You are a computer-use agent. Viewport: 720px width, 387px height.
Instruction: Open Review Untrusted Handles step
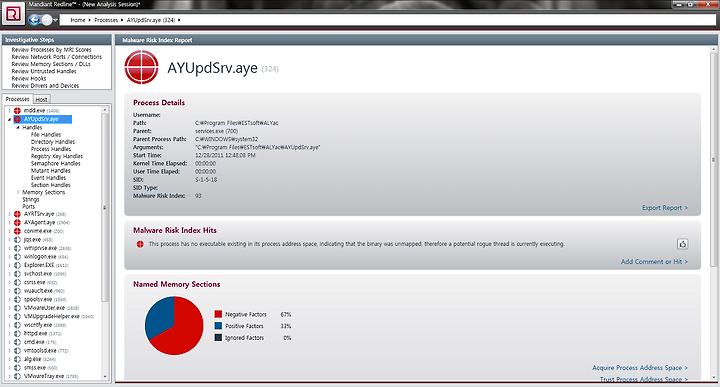[44, 71]
